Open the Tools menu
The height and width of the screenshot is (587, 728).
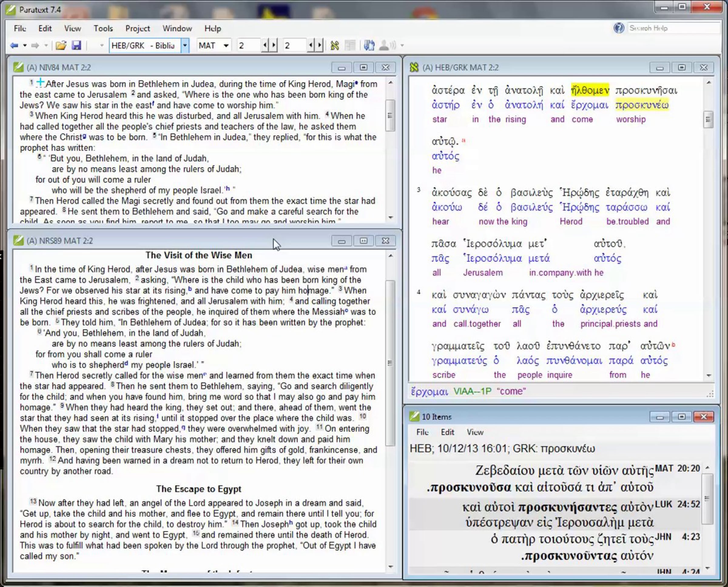(x=103, y=29)
